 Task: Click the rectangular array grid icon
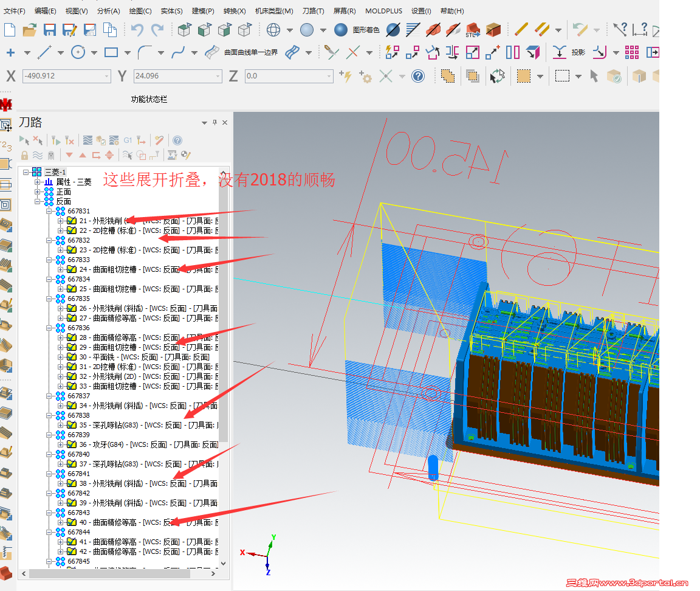(632, 52)
